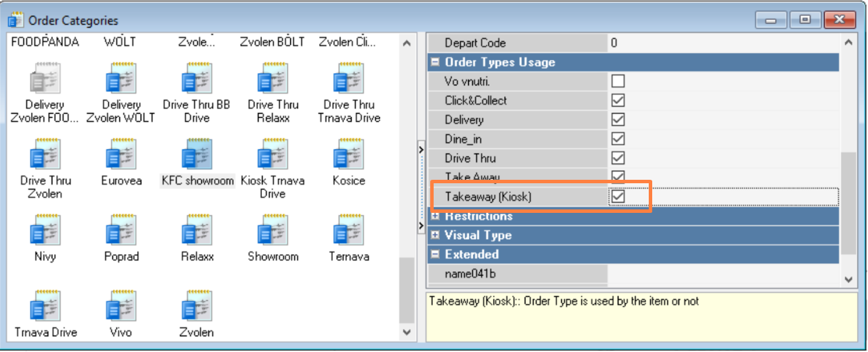Click the Kiosk Trnava Drive icon
Image resolution: width=868 pixels, height=352 pixels.
pos(272,156)
